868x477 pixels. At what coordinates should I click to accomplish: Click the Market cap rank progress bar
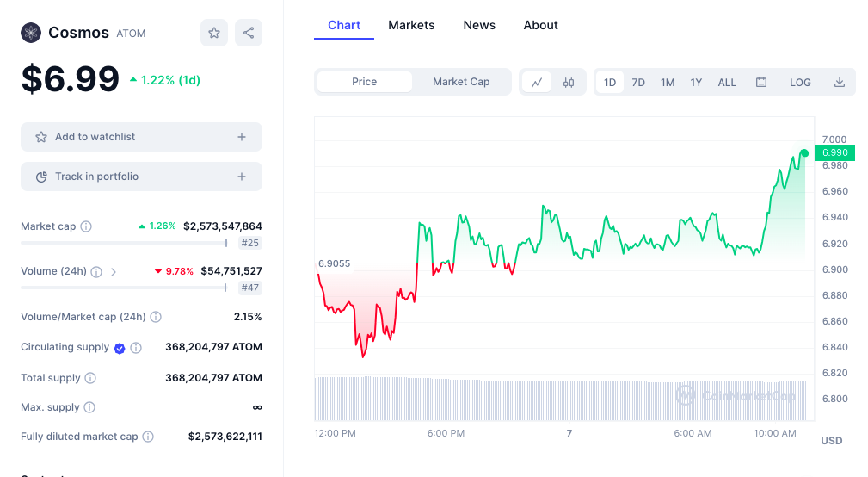[x=124, y=243]
